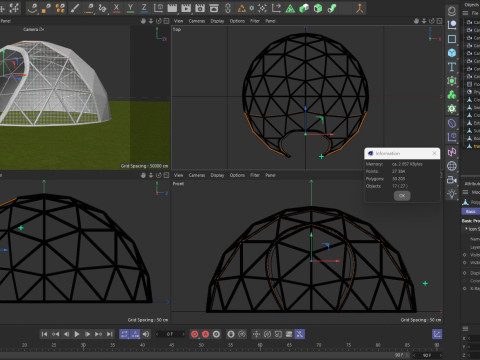480x360 pixels.
Task: Select the Text spline tool icon
Action: click(452, 67)
